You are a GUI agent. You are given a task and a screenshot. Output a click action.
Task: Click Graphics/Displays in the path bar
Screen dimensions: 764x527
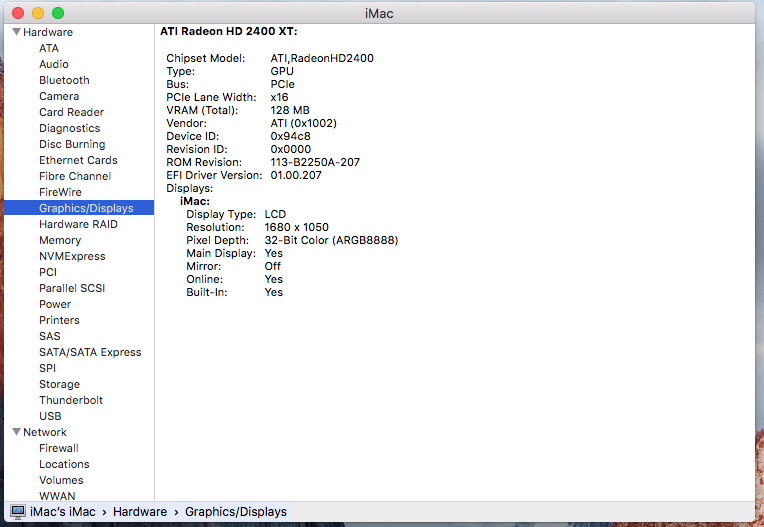point(236,512)
